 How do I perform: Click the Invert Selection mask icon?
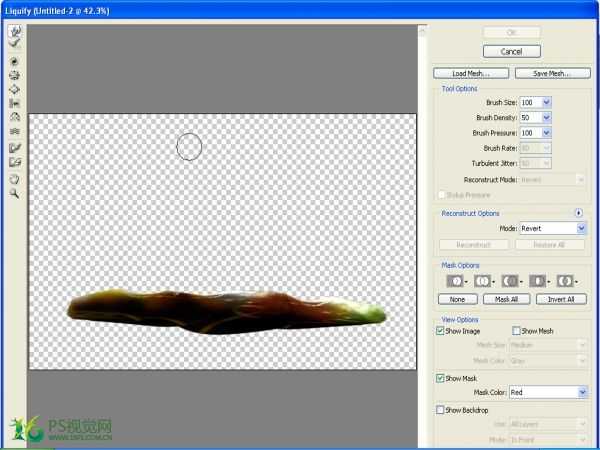pos(565,281)
